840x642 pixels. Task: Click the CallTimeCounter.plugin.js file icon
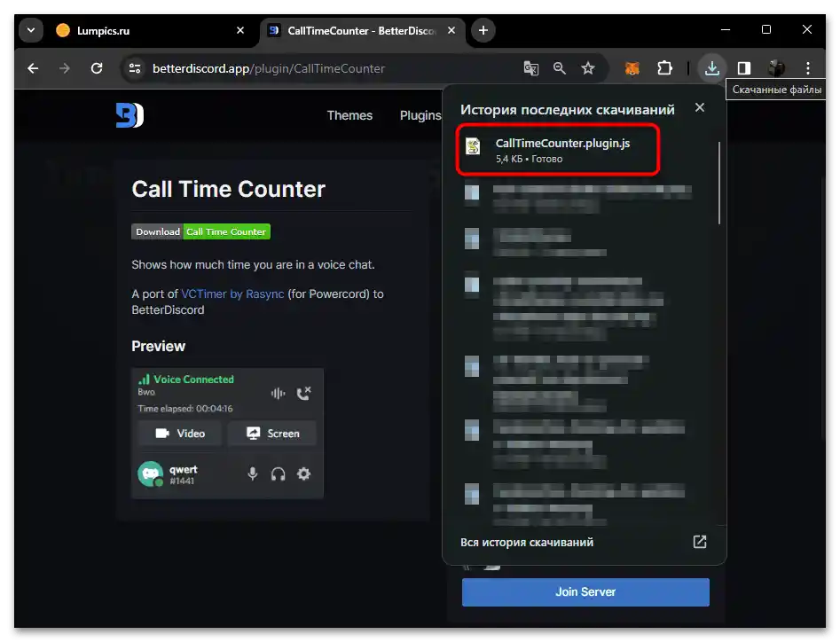473,146
